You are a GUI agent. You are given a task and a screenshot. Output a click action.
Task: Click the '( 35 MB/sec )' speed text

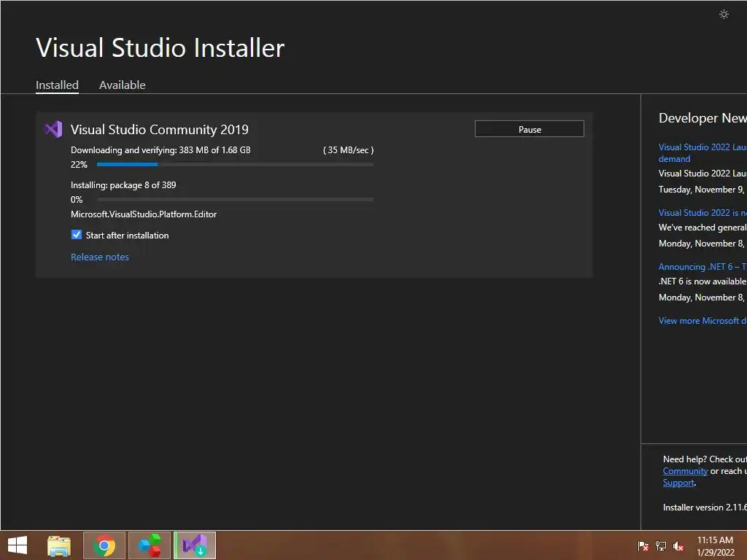coord(348,150)
